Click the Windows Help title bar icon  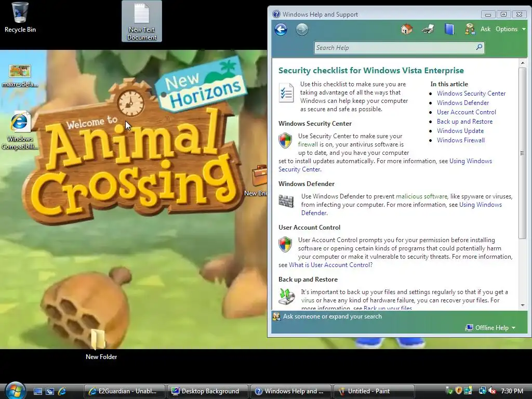pos(276,14)
